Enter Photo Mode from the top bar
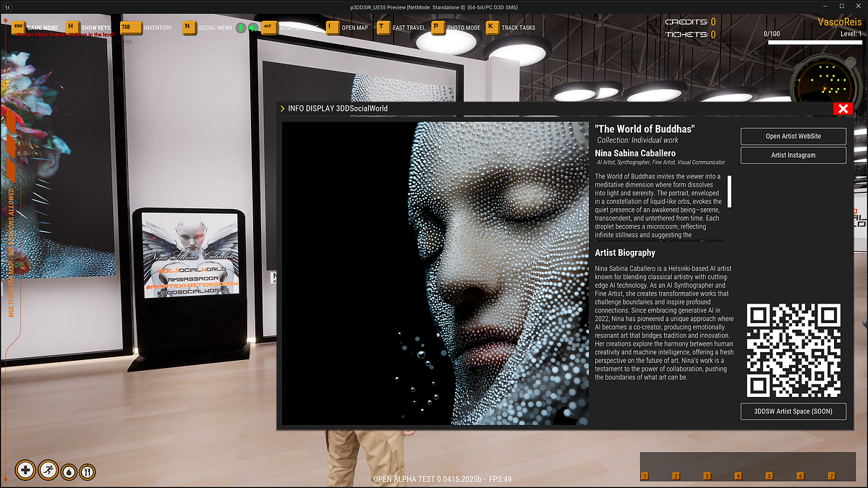This screenshot has width=868, height=488. point(463,28)
